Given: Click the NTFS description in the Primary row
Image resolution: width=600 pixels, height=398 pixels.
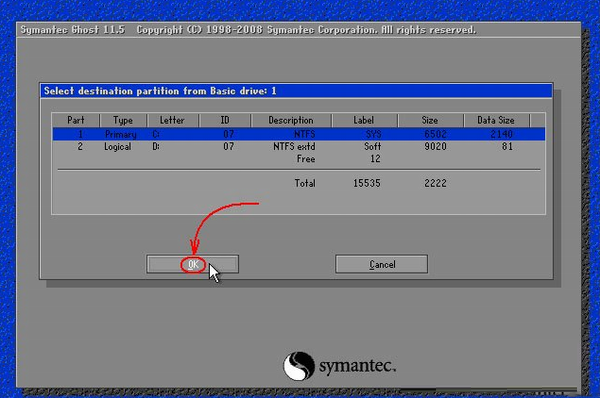Looking at the screenshot, I should 305,134.
